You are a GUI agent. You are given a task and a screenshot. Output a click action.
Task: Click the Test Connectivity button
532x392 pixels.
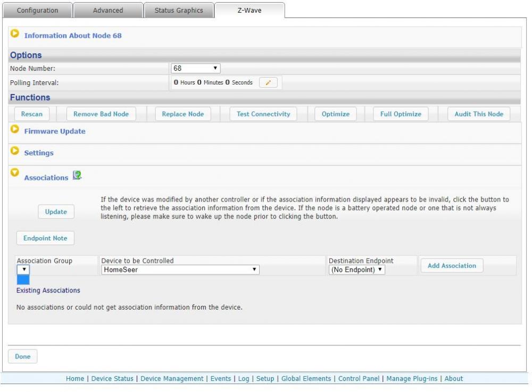[x=263, y=114]
